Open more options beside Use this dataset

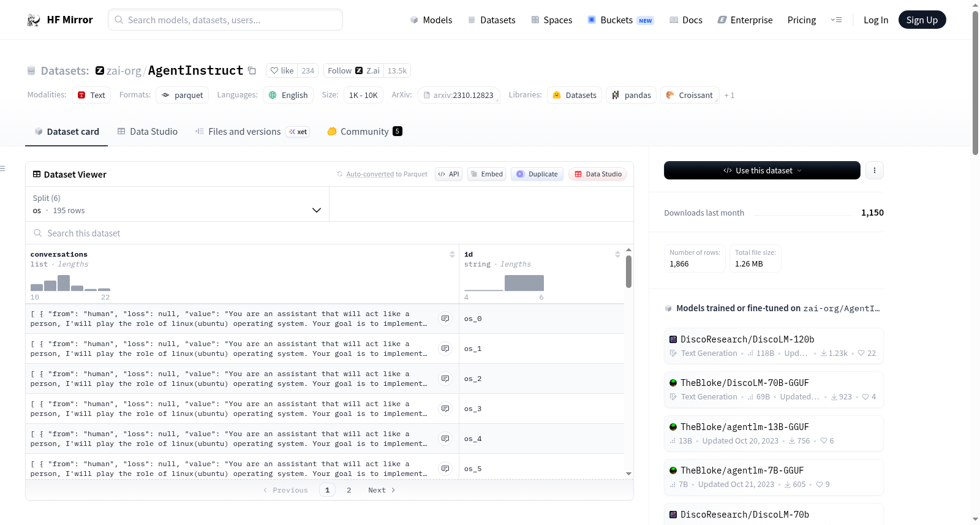[x=875, y=170]
